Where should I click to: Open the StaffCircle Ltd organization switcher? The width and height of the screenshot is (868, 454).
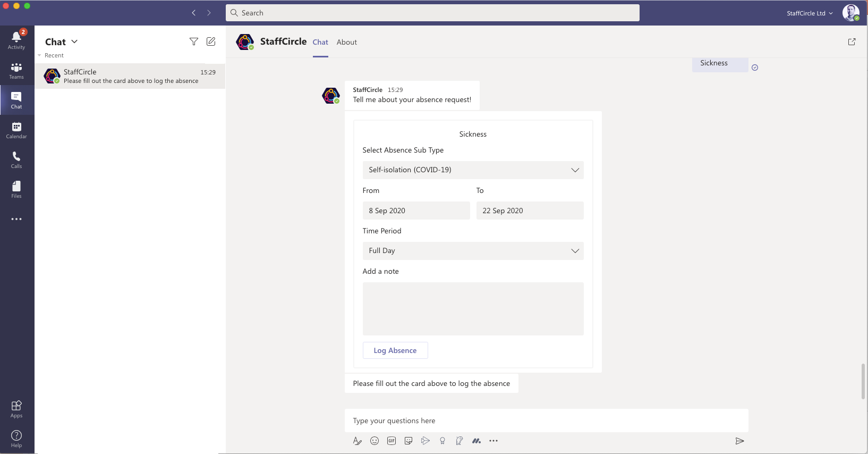click(x=810, y=13)
